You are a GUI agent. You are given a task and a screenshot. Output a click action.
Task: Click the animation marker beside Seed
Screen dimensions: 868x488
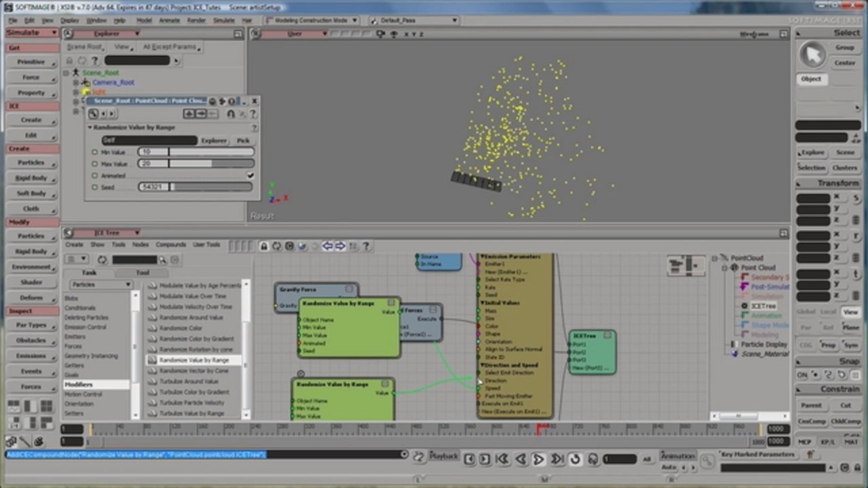pos(95,187)
